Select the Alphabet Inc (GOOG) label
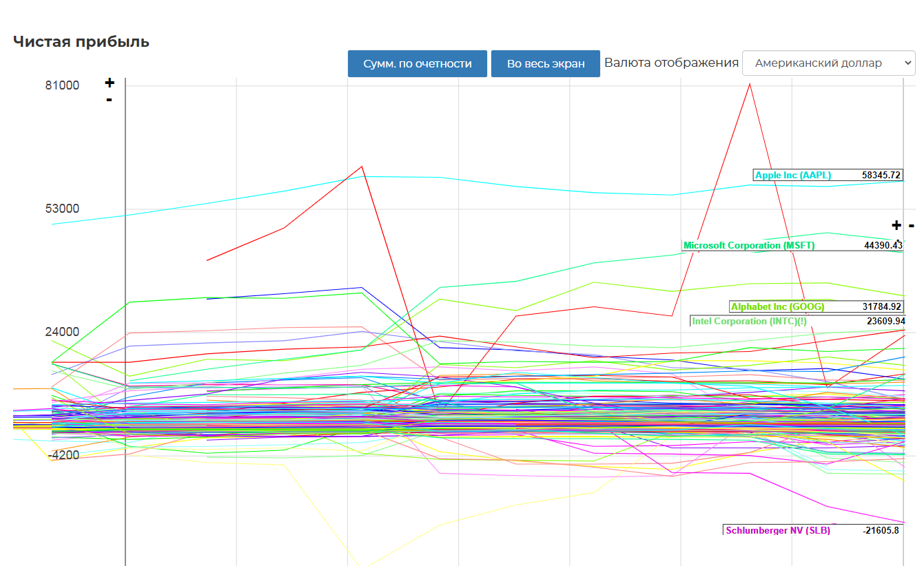924x566 pixels. click(x=777, y=306)
